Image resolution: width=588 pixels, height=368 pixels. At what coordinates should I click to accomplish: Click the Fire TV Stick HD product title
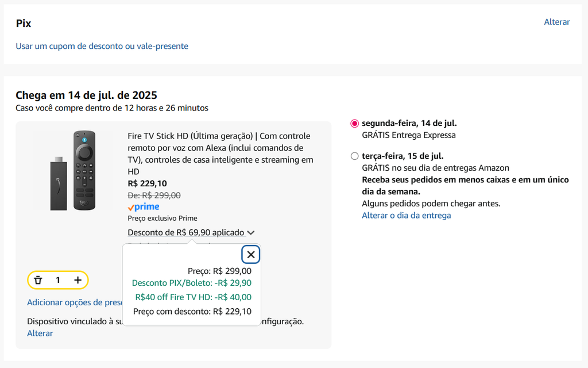[220, 154]
